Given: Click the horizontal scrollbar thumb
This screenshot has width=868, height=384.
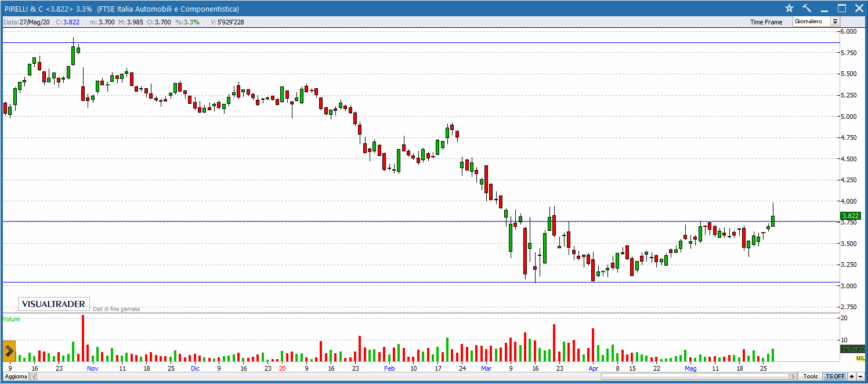Looking at the screenshot, I should coord(695,376).
